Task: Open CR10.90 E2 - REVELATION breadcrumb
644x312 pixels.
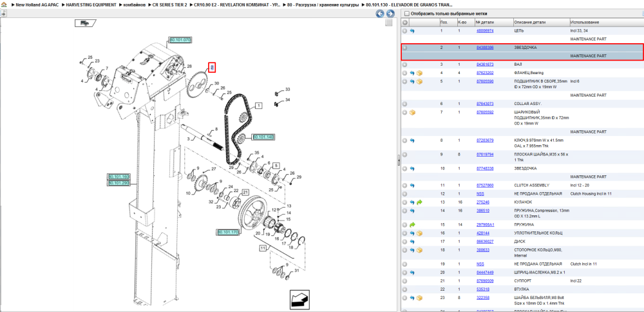Action: click(x=238, y=5)
